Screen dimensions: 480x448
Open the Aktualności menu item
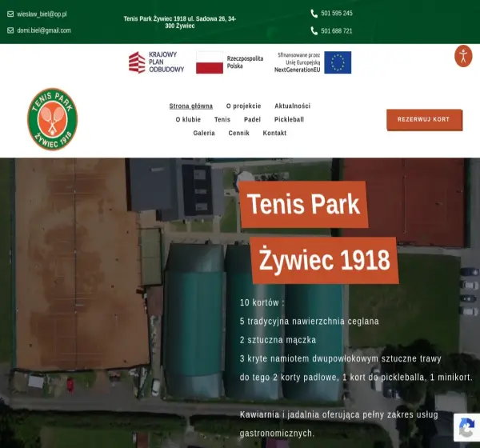click(292, 106)
